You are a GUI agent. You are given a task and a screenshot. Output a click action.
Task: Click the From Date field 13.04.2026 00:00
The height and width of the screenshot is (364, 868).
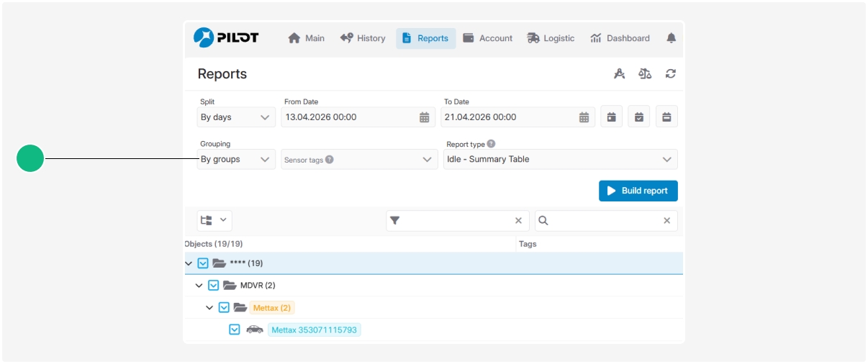pos(360,117)
